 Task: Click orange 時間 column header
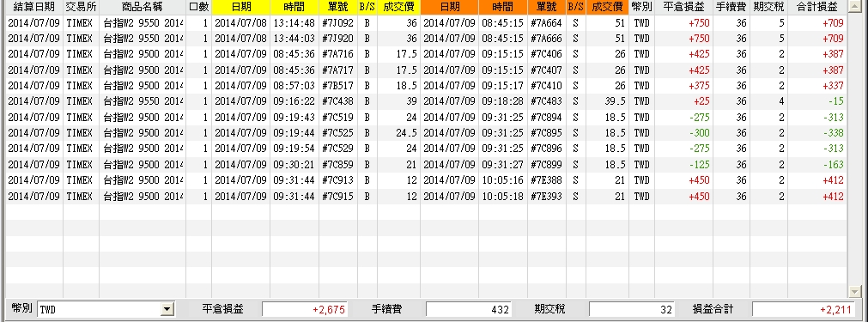502,7
